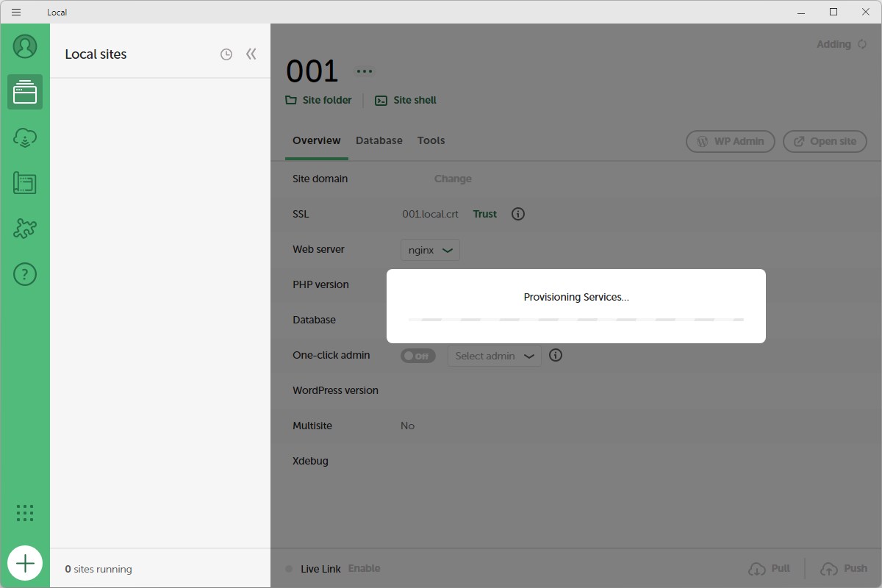This screenshot has height=588, width=882.
Task: Open the apps grid icon
Action: click(25, 513)
